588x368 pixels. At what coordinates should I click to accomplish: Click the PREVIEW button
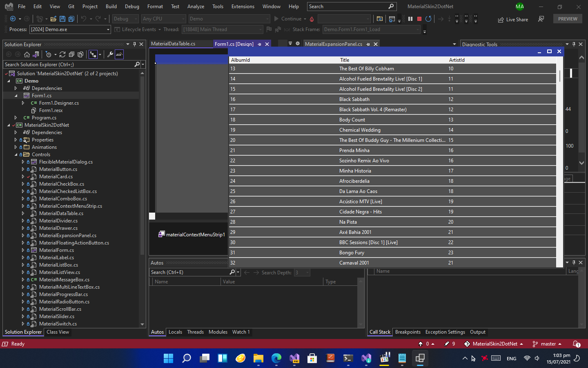click(x=567, y=18)
